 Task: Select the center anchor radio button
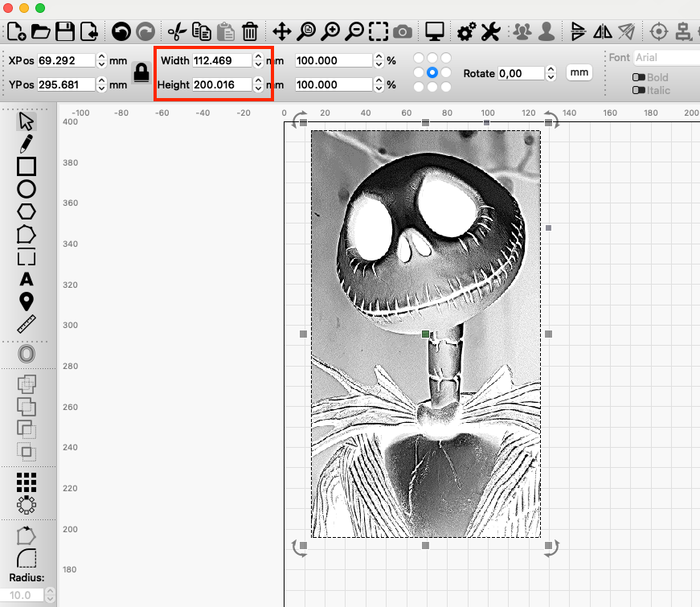click(432, 72)
